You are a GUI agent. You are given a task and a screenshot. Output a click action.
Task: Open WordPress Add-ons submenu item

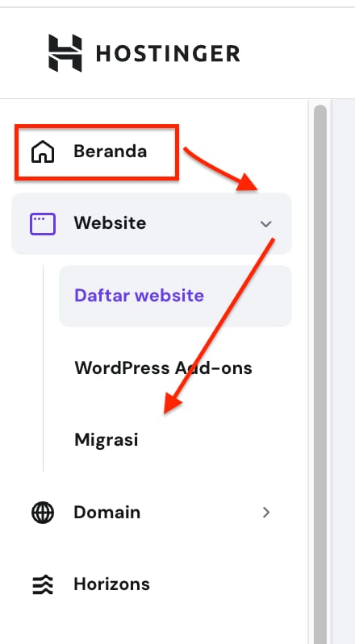pyautogui.click(x=163, y=368)
